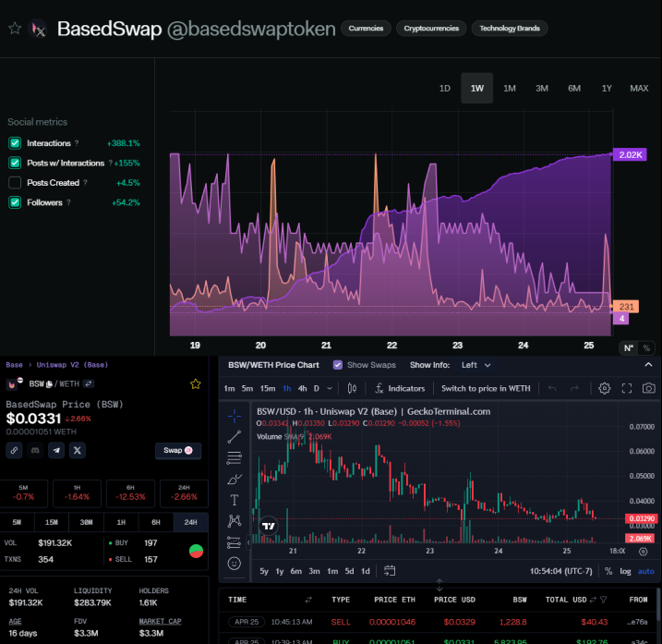Image resolution: width=662 pixels, height=644 pixels.
Task: Select the 1W social chart range
Action: point(477,89)
